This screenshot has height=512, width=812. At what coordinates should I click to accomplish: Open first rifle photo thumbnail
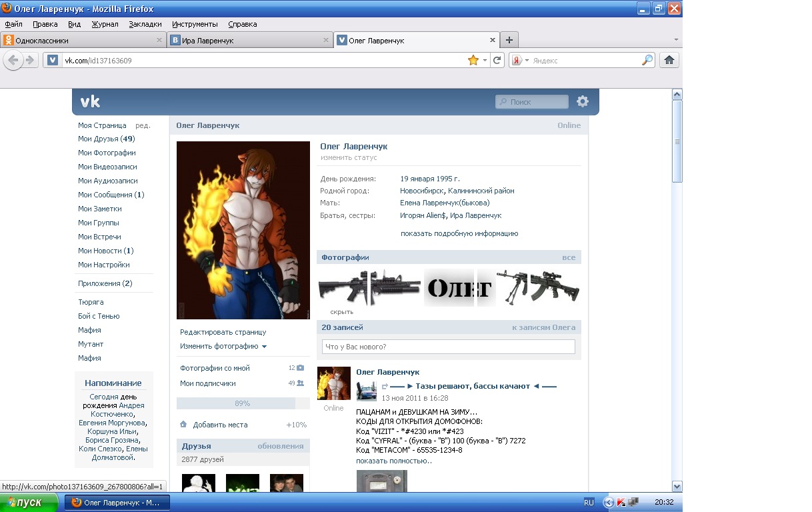pos(343,288)
